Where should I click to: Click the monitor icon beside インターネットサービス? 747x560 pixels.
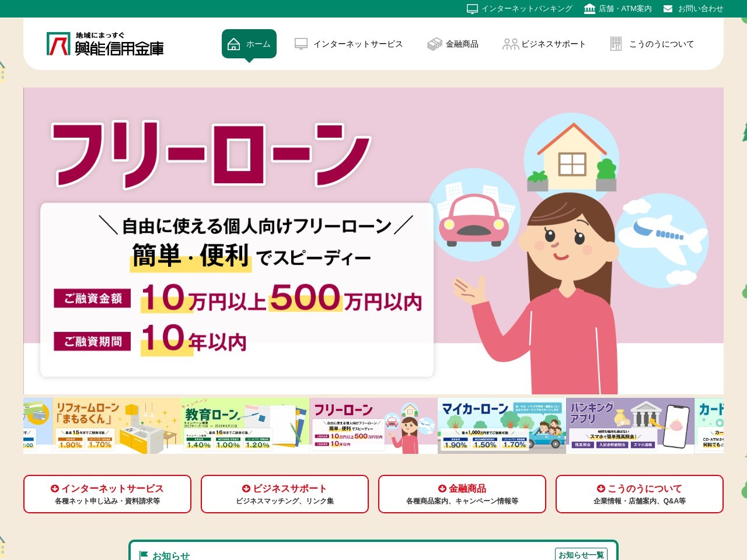(x=301, y=44)
